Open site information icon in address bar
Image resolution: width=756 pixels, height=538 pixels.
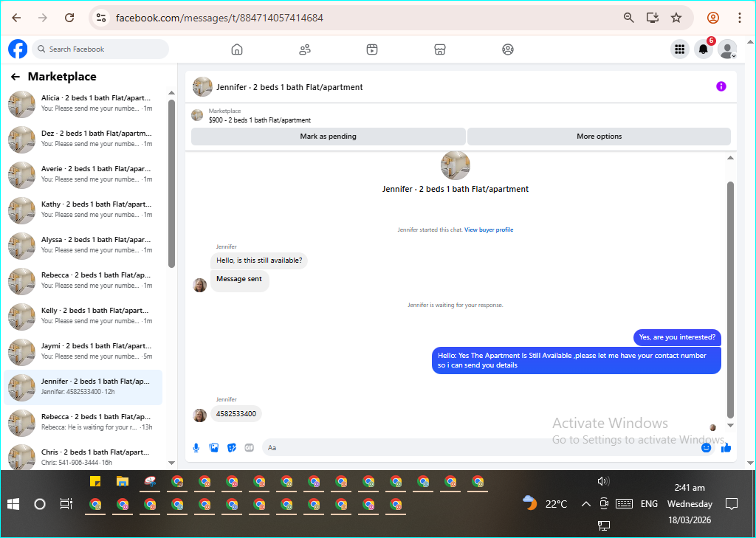100,18
